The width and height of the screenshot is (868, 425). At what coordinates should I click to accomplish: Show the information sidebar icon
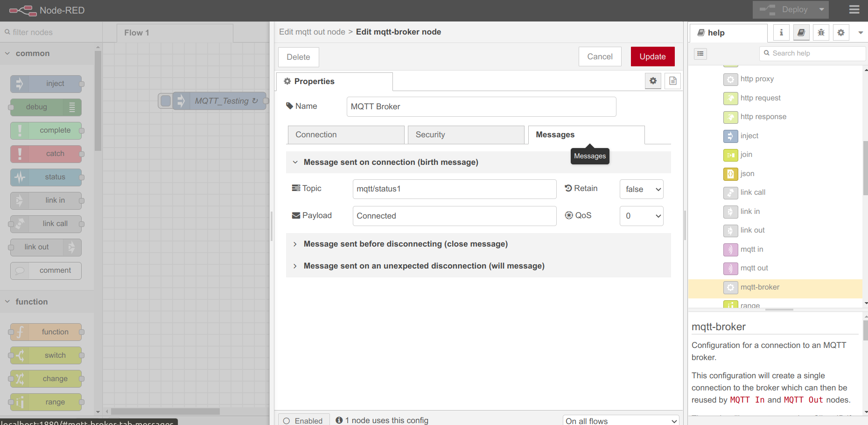(781, 33)
